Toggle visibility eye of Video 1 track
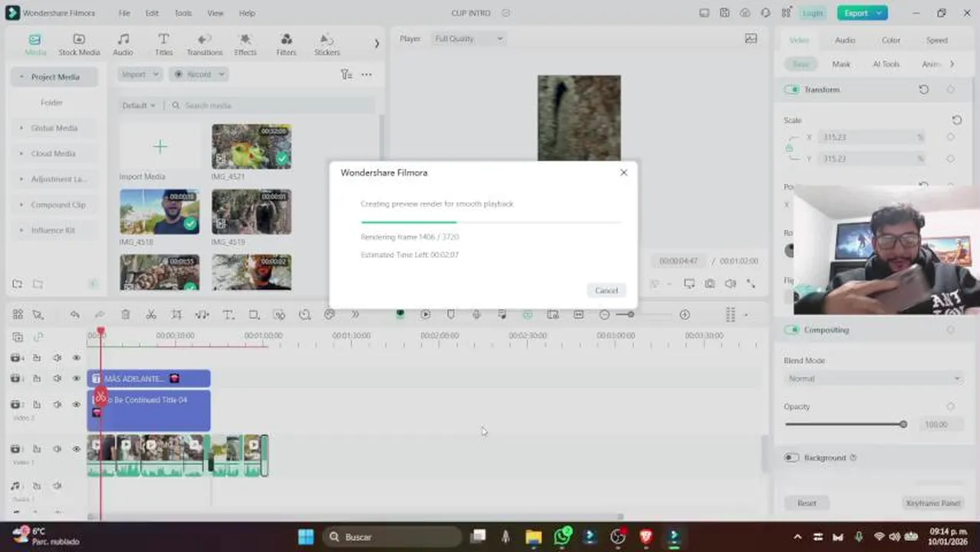Viewport: 980px width, 552px height. tap(76, 449)
